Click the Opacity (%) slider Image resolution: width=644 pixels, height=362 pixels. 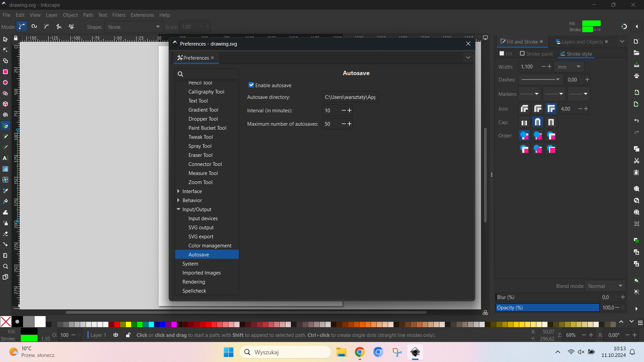coord(547,307)
